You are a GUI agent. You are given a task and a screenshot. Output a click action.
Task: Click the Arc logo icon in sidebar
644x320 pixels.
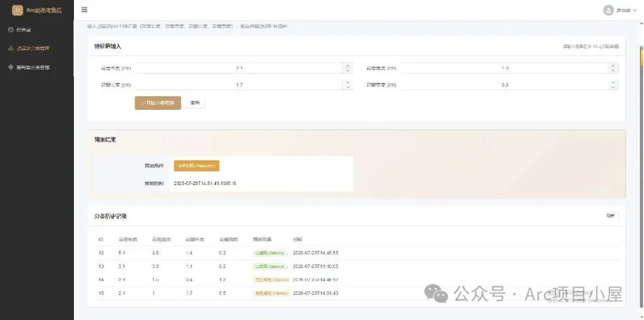point(17,10)
